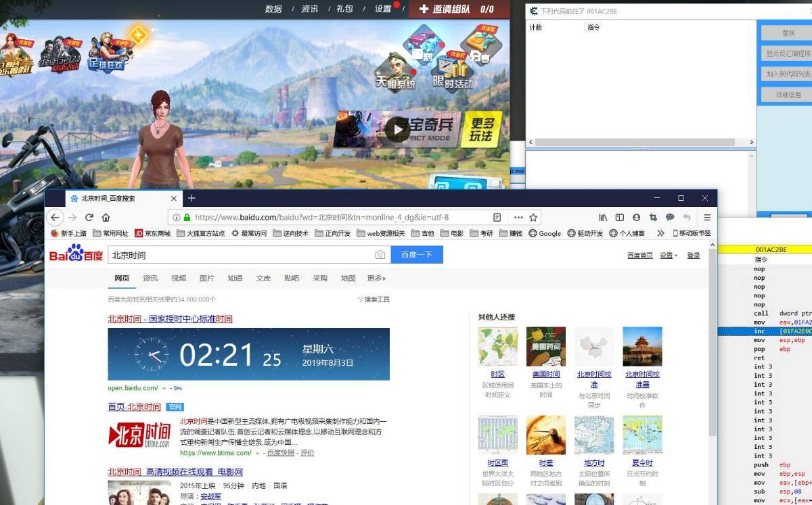Open 资讯 in the game top menu
Viewport: 812px width, 505px height.
click(309, 9)
